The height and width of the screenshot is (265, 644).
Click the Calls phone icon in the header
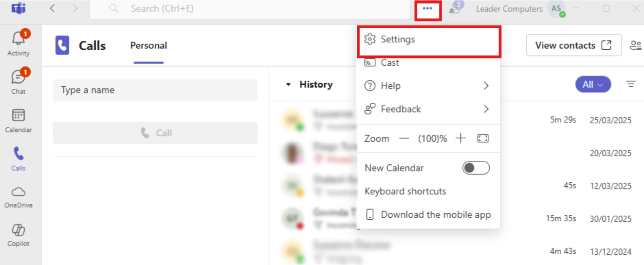pyautogui.click(x=62, y=45)
